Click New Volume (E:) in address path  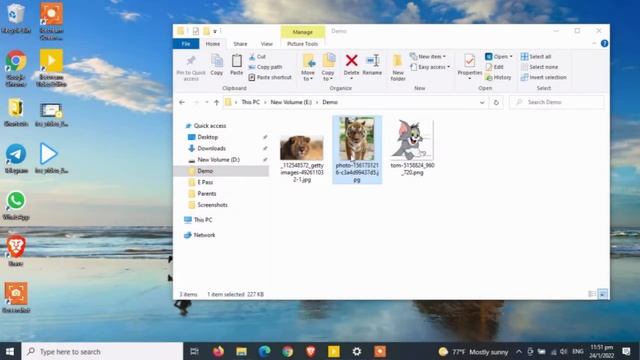(x=291, y=102)
